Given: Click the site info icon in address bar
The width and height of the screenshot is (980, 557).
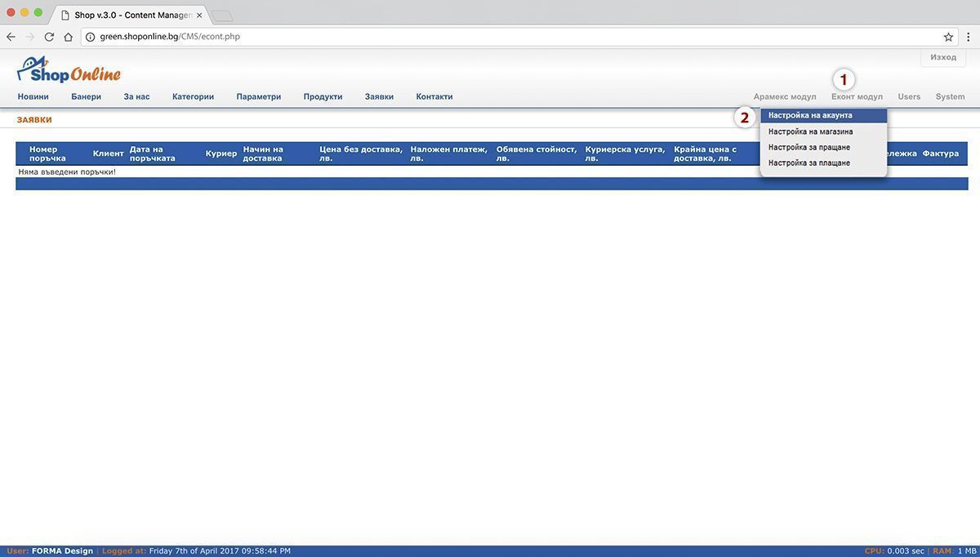Looking at the screenshot, I should pos(91,37).
